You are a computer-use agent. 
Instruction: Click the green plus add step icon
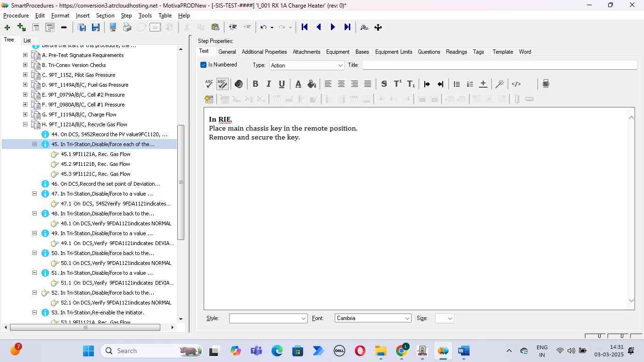point(7,27)
